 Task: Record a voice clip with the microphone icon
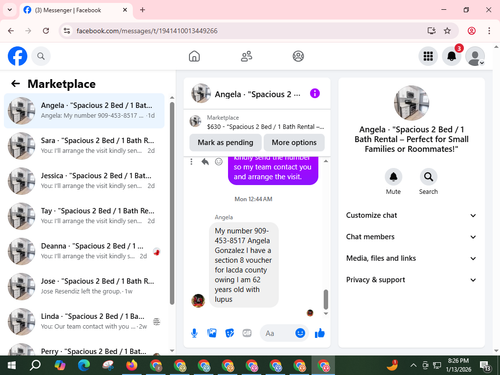pos(194,333)
